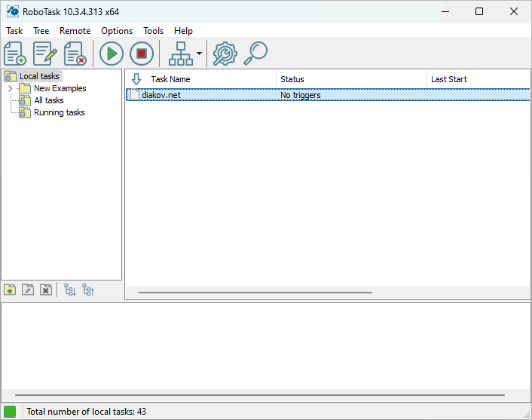Close the RoboTask window
532x420 pixels.
point(514,11)
